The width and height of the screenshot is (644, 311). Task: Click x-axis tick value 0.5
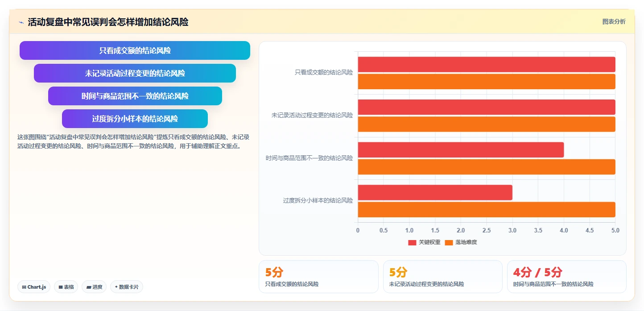pos(384,230)
